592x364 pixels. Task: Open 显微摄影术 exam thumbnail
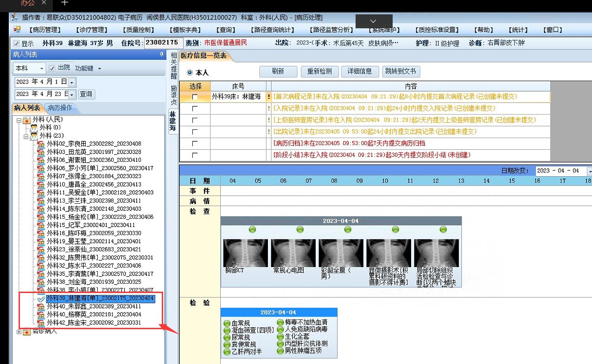[x=388, y=253]
